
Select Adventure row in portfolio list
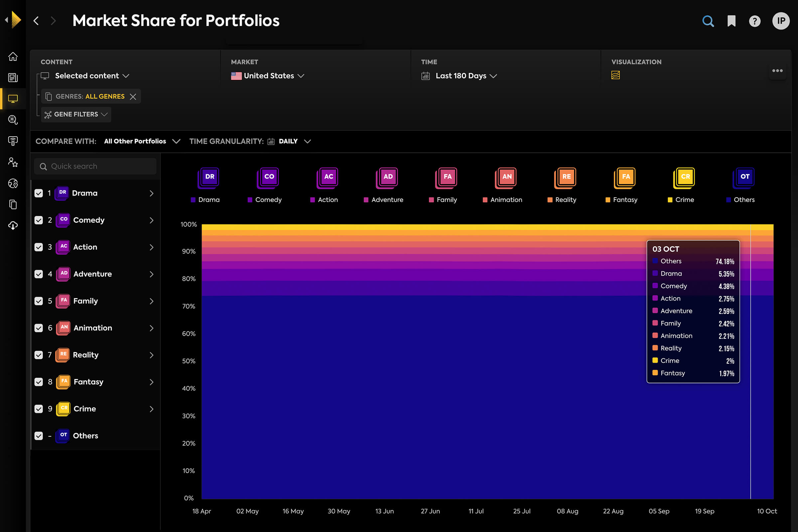click(x=95, y=274)
